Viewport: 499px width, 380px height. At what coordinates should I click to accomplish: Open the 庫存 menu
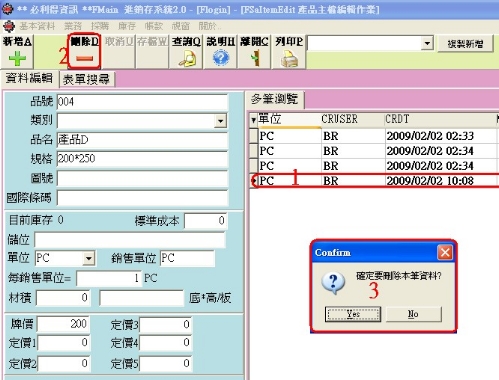coord(127,26)
